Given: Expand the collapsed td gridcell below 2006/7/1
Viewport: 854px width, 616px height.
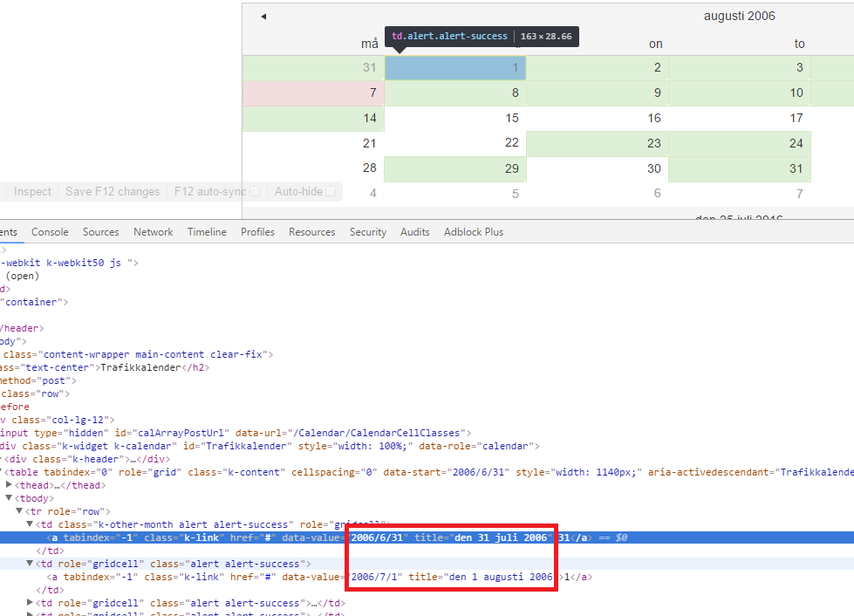Looking at the screenshot, I should pos(30,602).
